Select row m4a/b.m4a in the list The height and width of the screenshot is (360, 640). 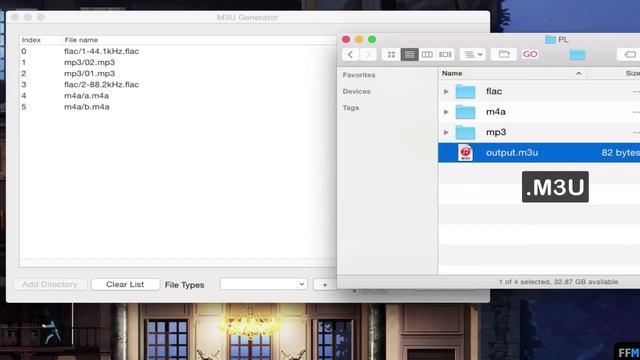178,107
